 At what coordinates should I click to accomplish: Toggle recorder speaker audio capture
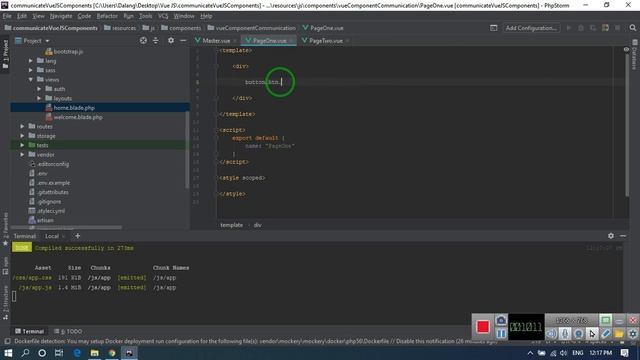point(551,333)
